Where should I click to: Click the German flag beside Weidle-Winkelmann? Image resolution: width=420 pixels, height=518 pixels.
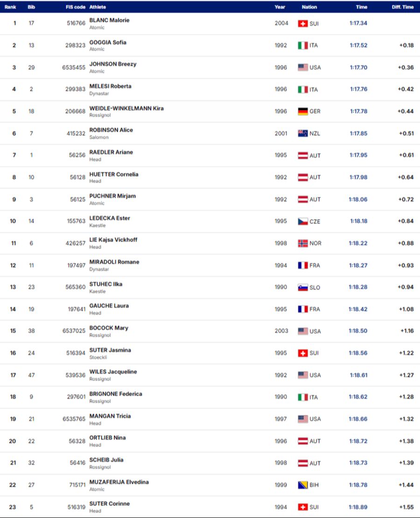303,112
